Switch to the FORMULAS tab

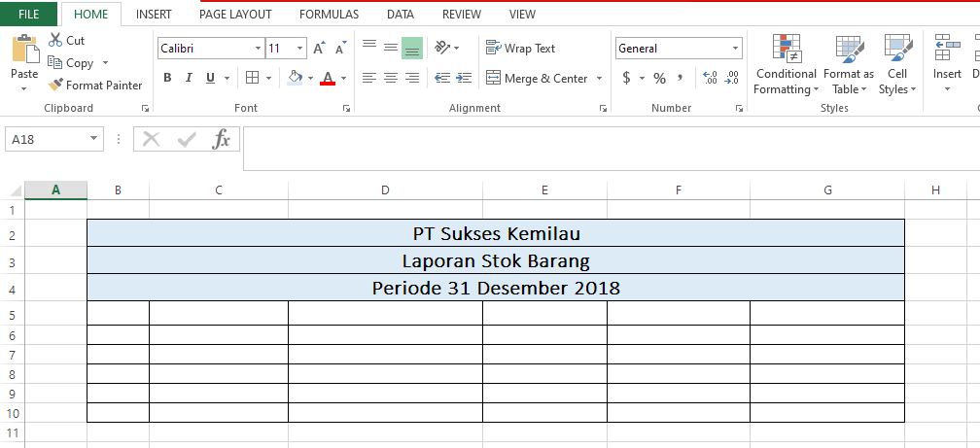[x=329, y=14]
